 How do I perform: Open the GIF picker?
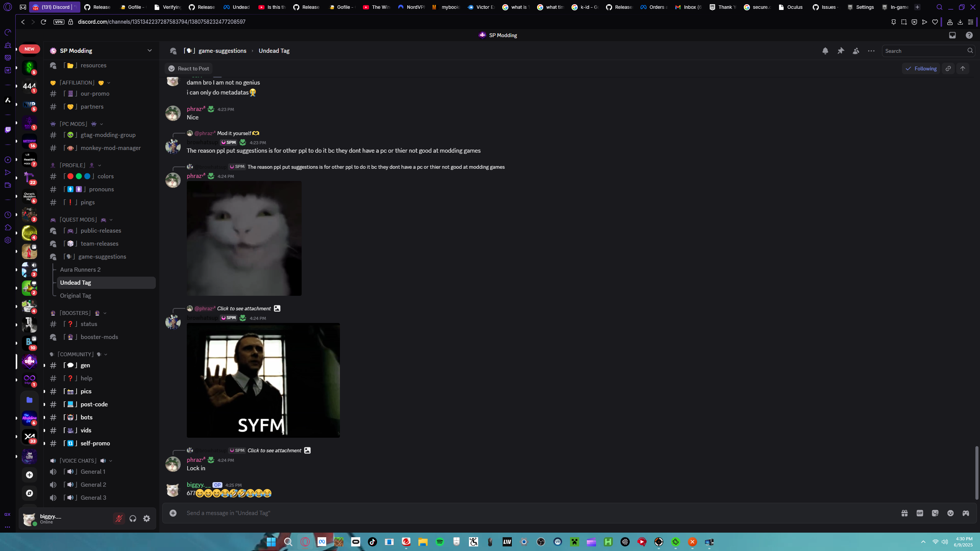(x=920, y=513)
